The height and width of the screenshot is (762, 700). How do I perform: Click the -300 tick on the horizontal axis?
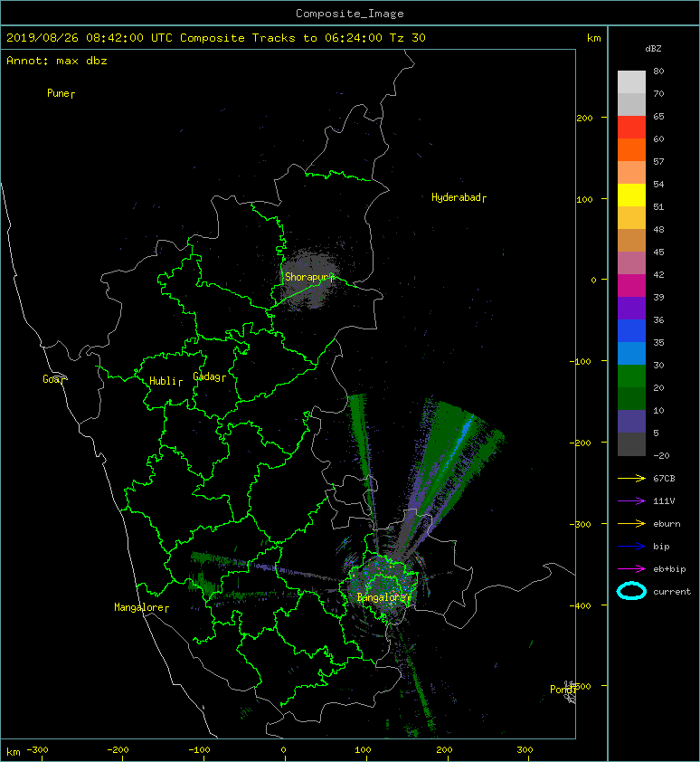tap(37, 750)
